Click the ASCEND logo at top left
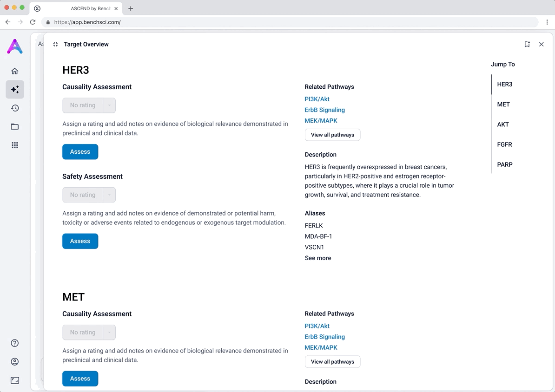 (15, 46)
